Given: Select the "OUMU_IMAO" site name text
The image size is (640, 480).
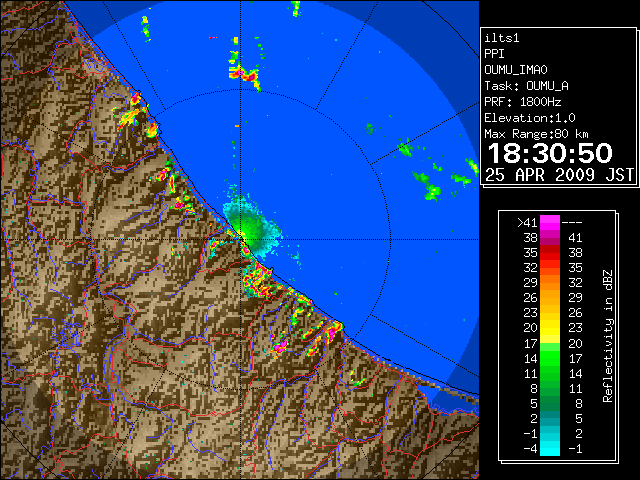Looking at the screenshot, I should [516, 70].
